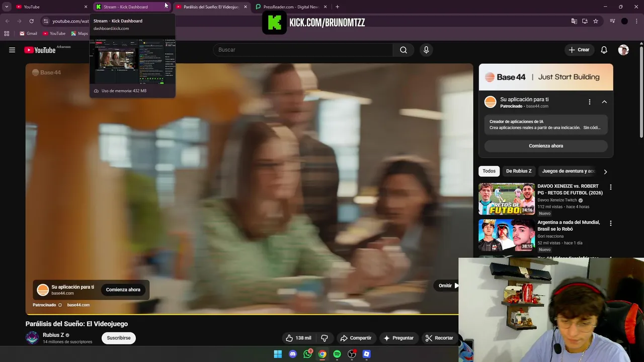Screen dimensions: 644x362
Task: Select the Todos filter chip
Action: [489, 171]
